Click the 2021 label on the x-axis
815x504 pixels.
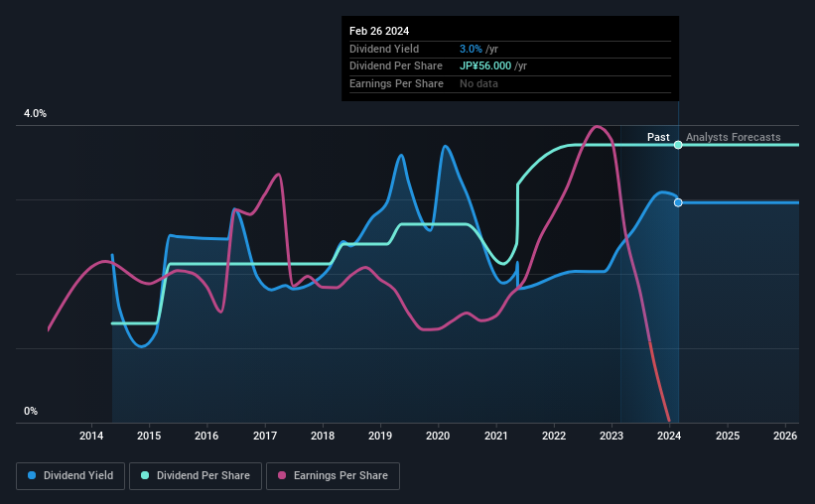point(496,436)
